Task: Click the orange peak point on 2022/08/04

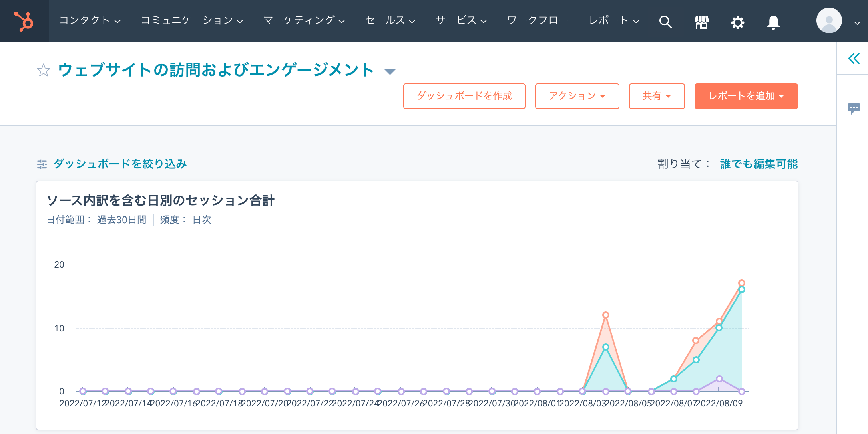Action: (606, 315)
